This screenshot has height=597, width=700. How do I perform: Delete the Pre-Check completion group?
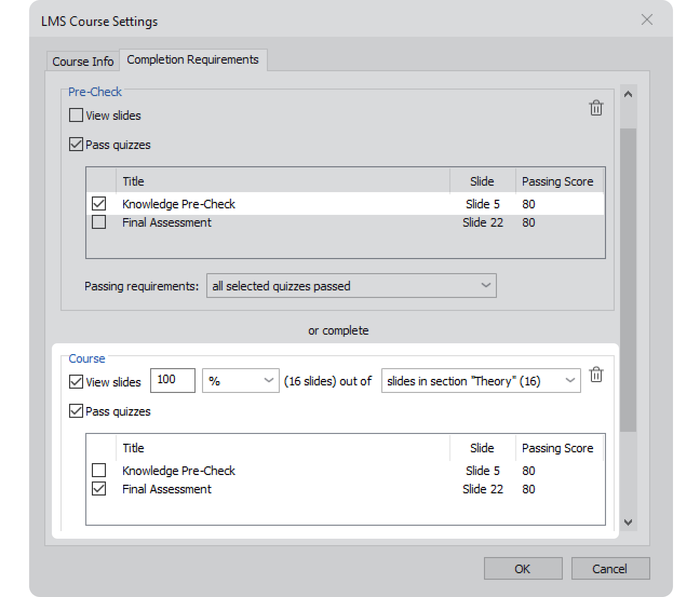[596, 108]
